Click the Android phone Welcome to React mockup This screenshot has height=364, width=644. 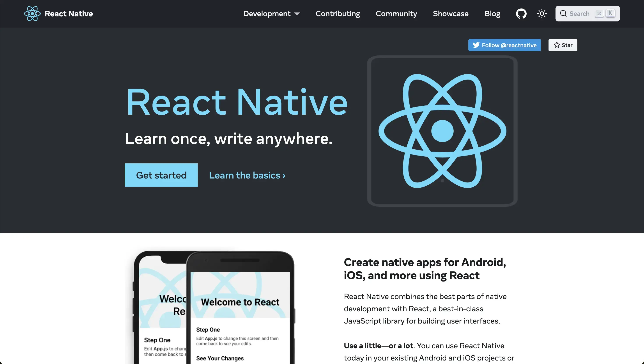pos(240,308)
